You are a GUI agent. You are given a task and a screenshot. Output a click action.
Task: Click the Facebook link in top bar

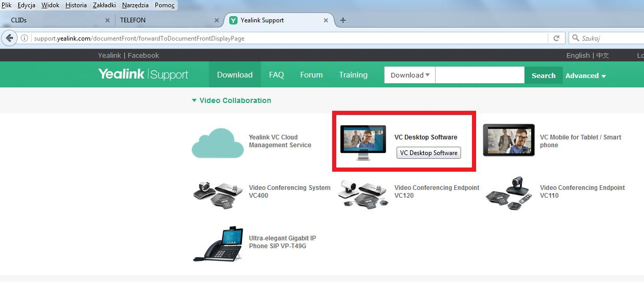click(x=143, y=55)
